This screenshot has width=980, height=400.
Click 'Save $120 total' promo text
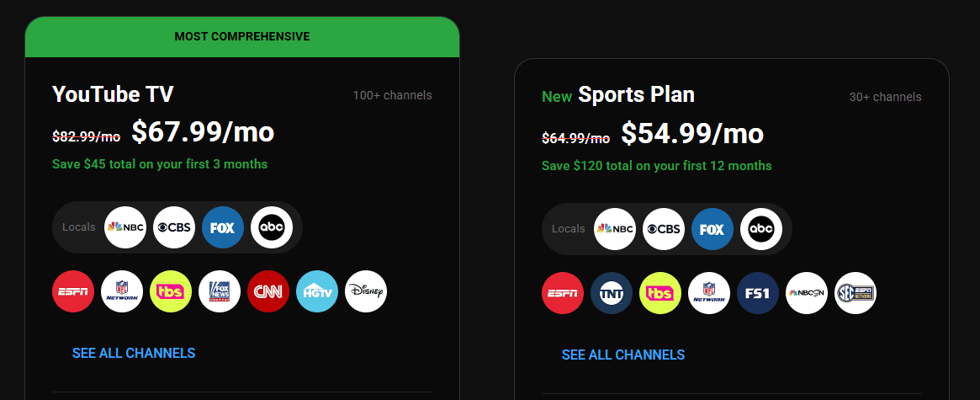(657, 166)
